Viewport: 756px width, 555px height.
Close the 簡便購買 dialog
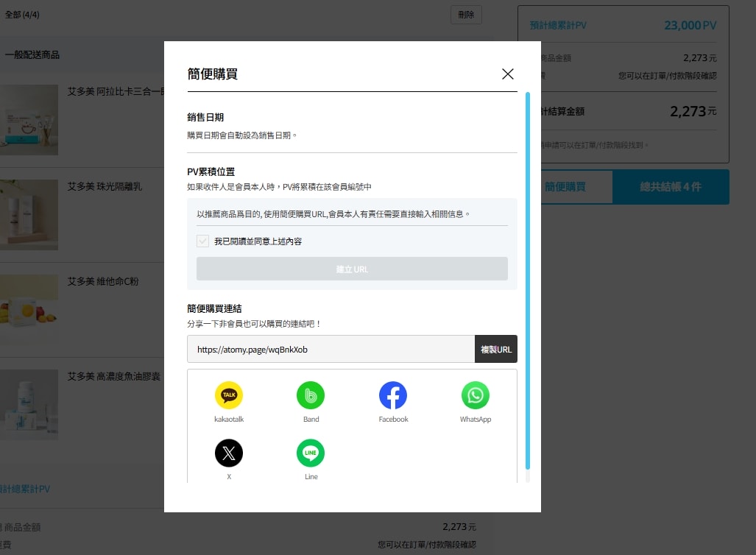click(508, 74)
